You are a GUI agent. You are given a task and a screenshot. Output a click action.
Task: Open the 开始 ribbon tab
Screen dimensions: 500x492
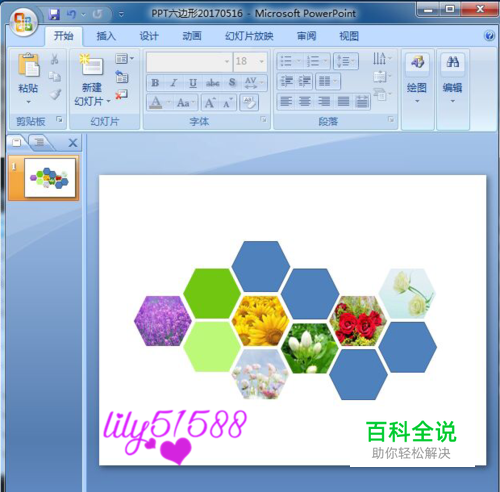[x=64, y=36]
